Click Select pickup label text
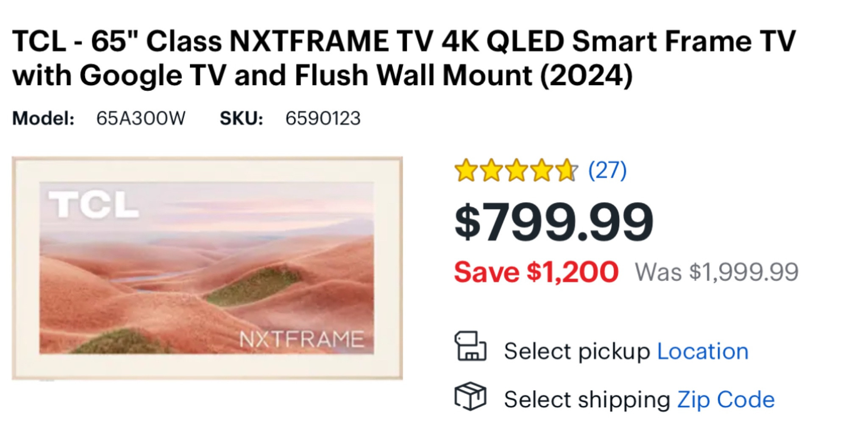The image size is (868, 440). pos(576,351)
